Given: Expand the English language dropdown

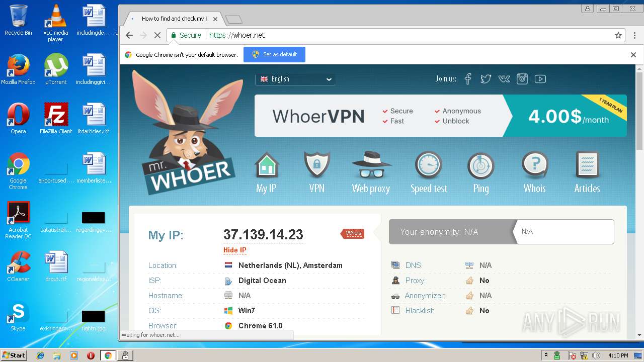Looking at the screenshot, I should [x=295, y=79].
